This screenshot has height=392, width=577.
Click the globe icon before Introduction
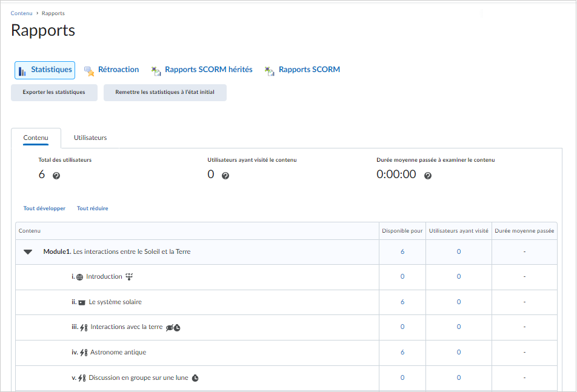point(80,277)
